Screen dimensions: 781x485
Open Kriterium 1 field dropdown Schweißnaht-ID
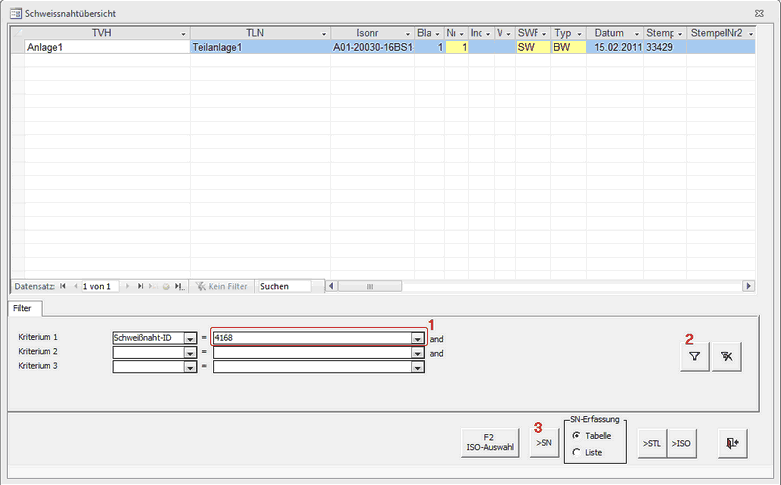[x=190, y=338]
